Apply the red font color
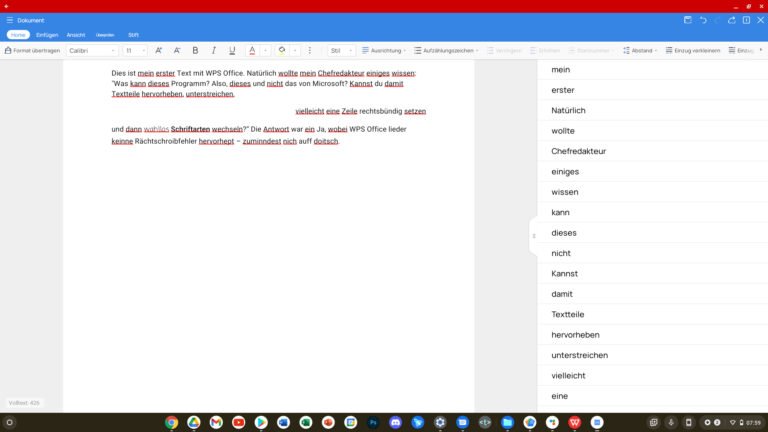Viewport: 768px width, 432px height. [x=252, y=50]
